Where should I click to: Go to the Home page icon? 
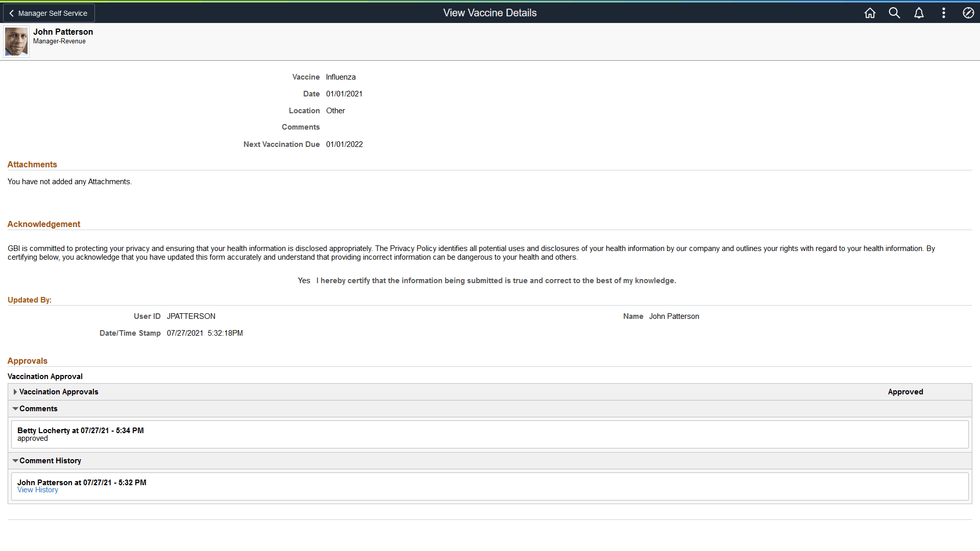tap(870, 13)
